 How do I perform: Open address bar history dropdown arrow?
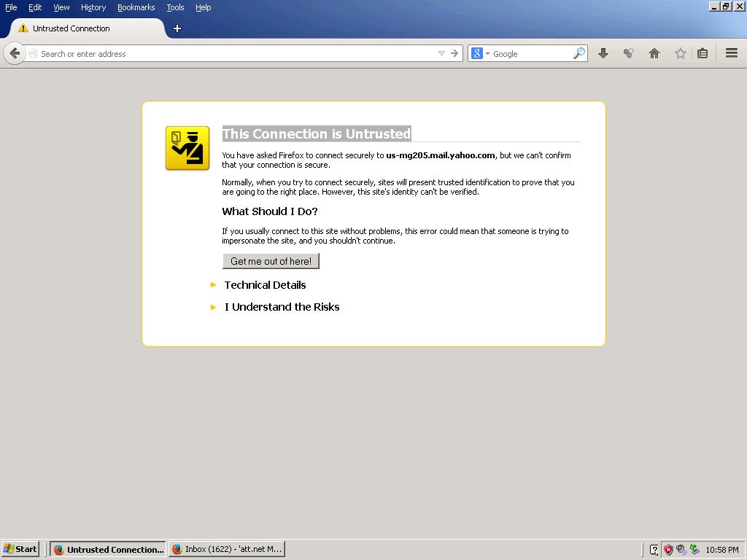coord(441,53)
